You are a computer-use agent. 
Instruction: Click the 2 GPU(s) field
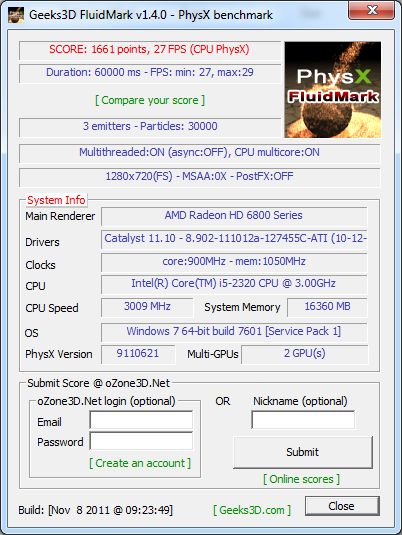pyautogui.click(x=305, y=354)
